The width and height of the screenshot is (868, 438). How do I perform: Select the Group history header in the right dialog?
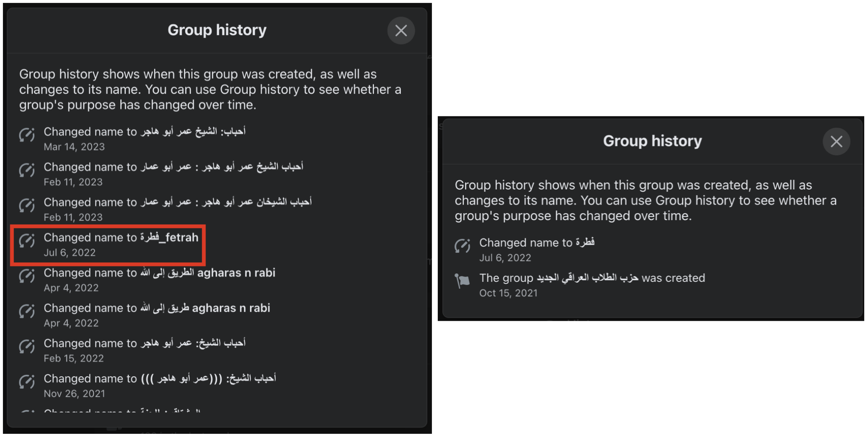[652, 141]
